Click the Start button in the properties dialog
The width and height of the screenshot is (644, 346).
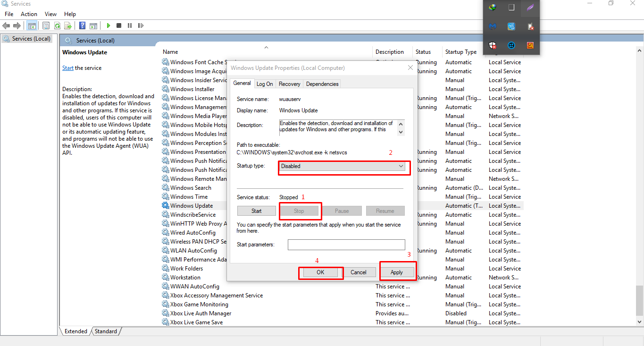click(x=257, y=211)
